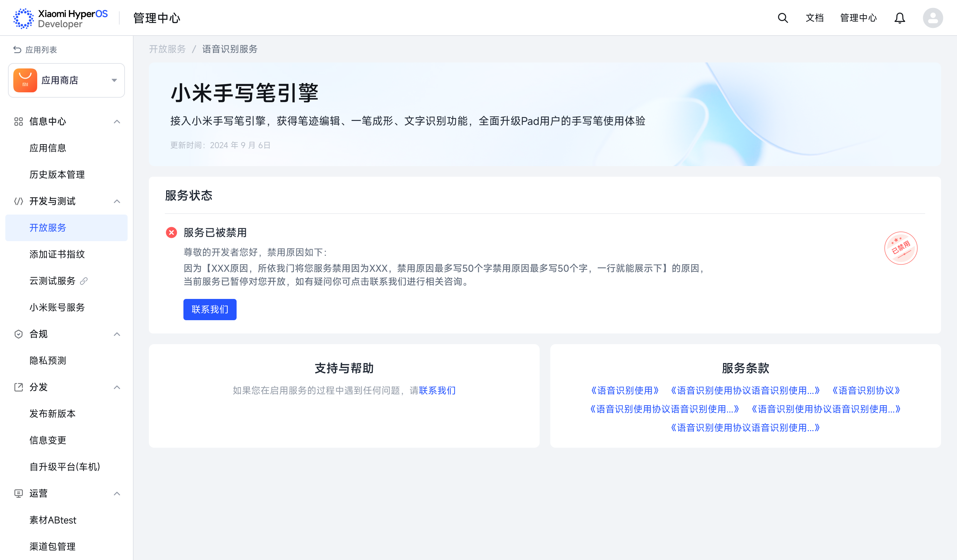Click the 运营 section label
Screen dimensions: 957x560
(38, 494)
